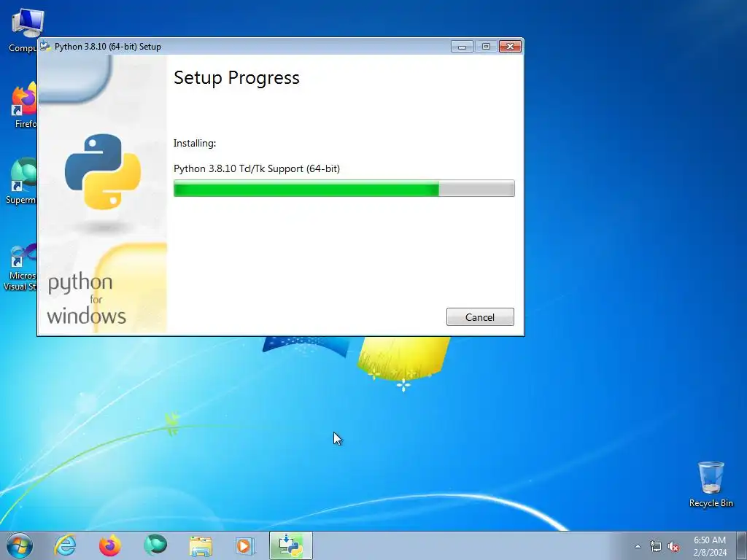747x560 pixels.
Task: Select the Recycle Bin desktop icon
Action: pyautogui.click(x=711, y=484)
